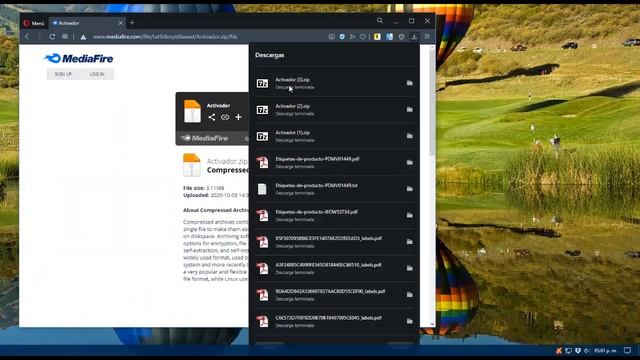This screenshot has width=640, height=360.
Task: Click the text file icon of Etiquetas .txt
Action: pyautogui.click(x=262, y=189)
